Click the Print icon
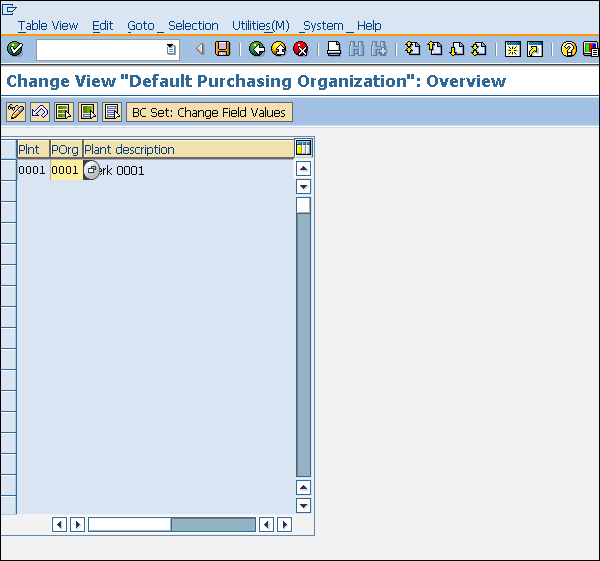Image resolution: width=600 pixels, height=561 pixels. pos(334,49)
